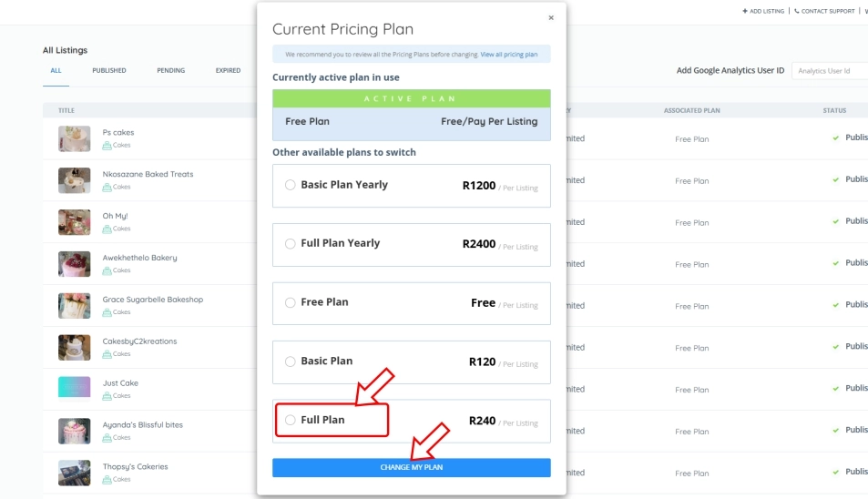Open the View all pricing plan link
Screen dimensions: 868x499
tap(509, 55)
